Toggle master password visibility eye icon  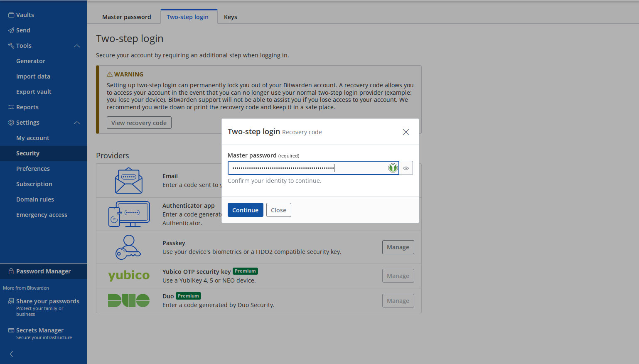pyautogui.click(x=406, y=168)
